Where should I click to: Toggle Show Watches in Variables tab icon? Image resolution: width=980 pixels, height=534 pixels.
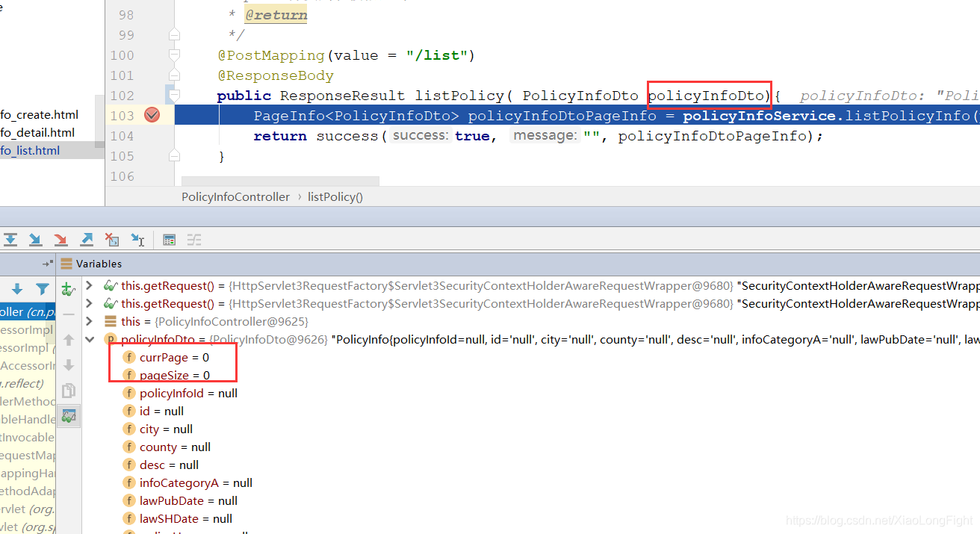click(x=68, y=416)
